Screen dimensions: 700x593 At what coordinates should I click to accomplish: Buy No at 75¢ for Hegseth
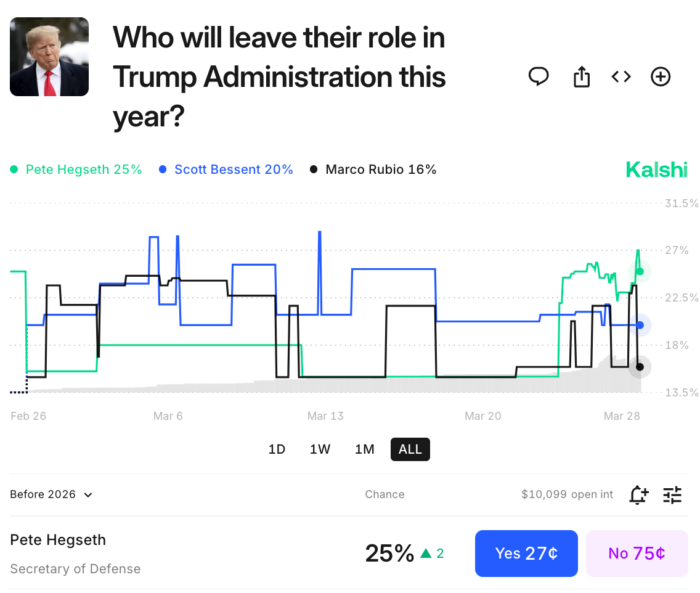637,554
